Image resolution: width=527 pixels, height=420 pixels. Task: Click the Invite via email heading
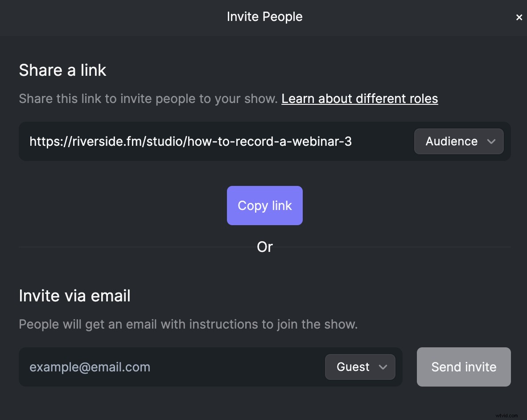tap(74, 296)
